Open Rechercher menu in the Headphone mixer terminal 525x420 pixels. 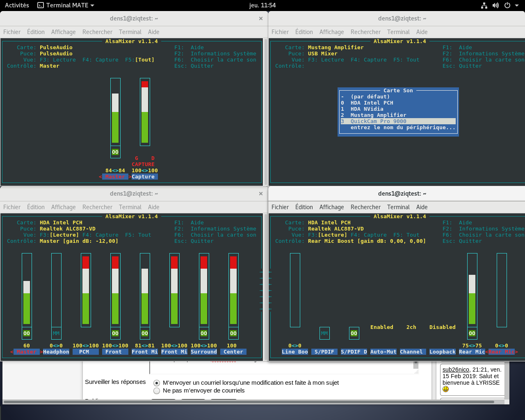click(97, 207)
